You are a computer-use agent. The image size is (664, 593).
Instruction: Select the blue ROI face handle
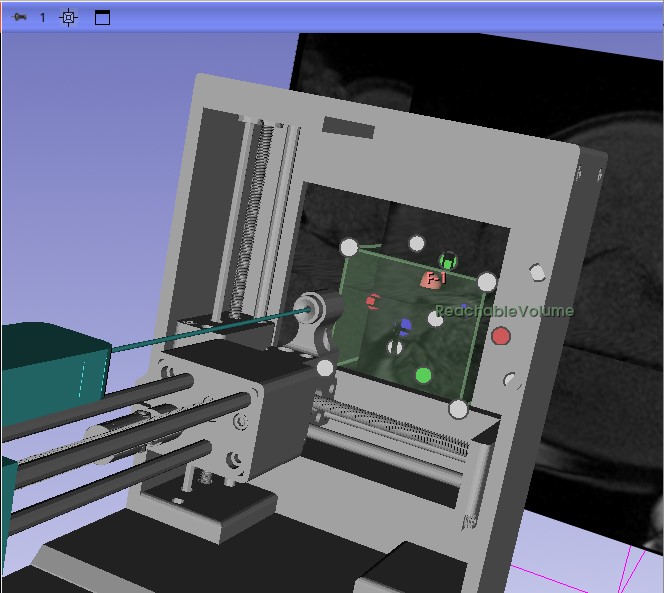(x=404, y=326)
